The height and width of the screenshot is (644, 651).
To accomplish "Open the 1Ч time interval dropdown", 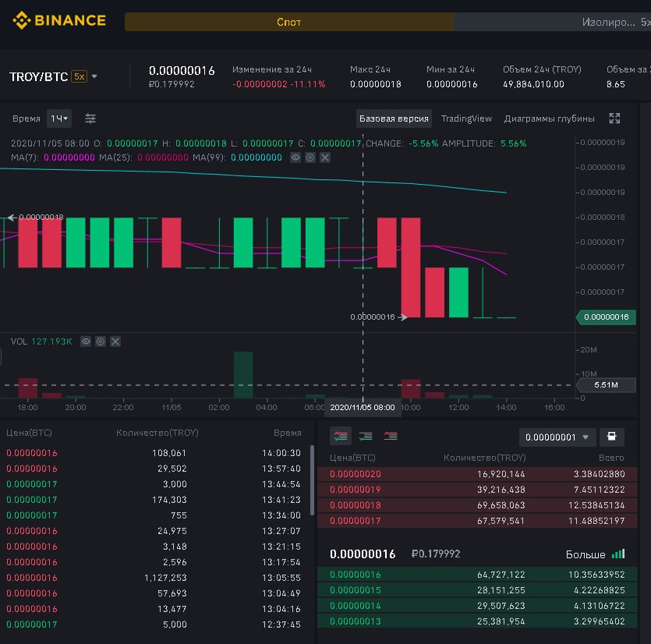I will [59, 119].
